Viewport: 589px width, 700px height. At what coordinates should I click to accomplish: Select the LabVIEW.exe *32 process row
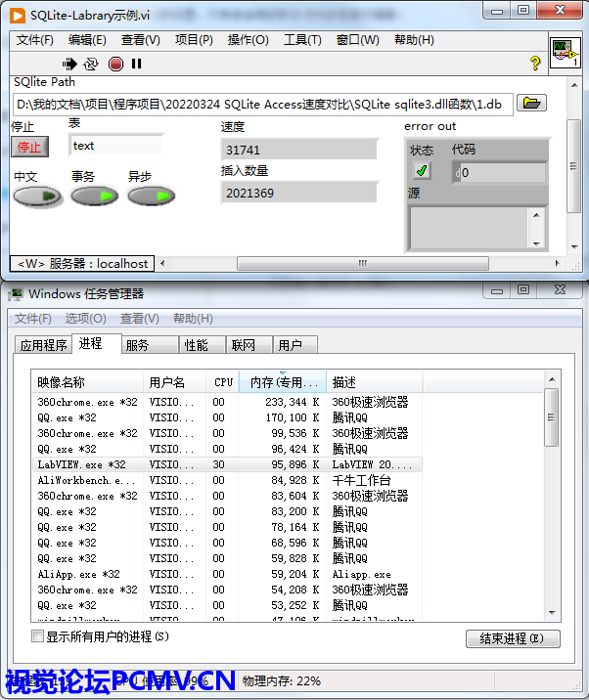click(x=83, y=464)
